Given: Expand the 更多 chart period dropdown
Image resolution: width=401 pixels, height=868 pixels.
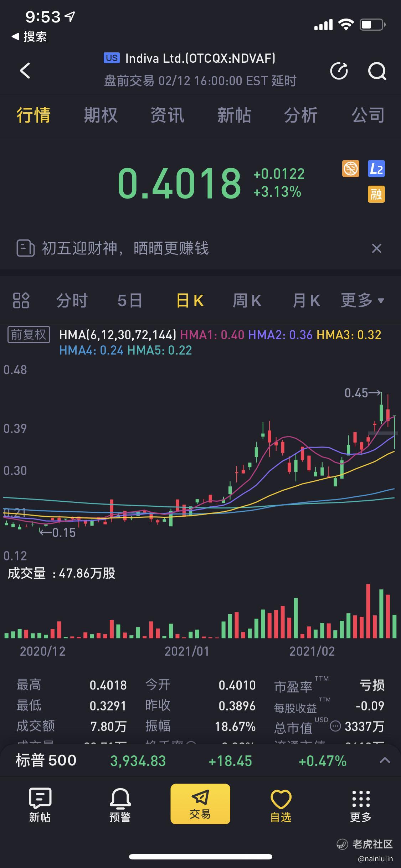Looking at the screenshot, I should (363, 300).
